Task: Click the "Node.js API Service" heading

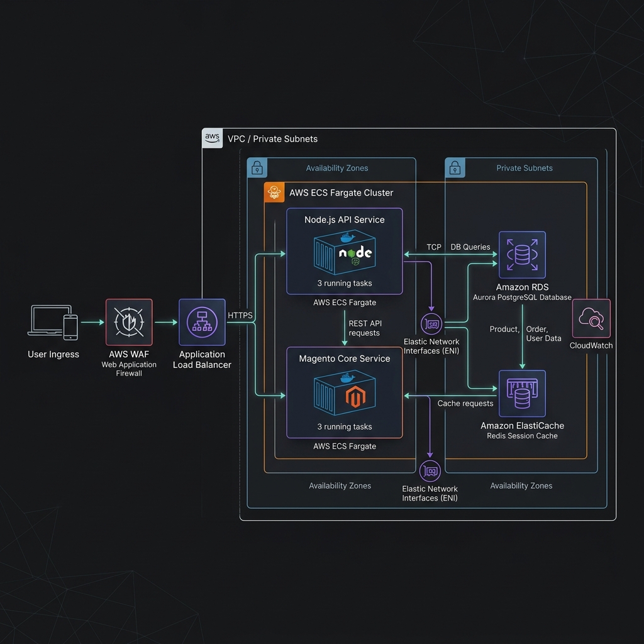Action: tap(345, 219)
